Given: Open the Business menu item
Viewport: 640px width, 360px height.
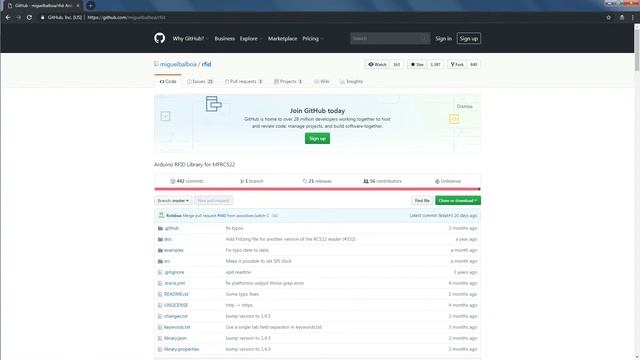Looking at the screenshot, I should (x=224, y=38).
